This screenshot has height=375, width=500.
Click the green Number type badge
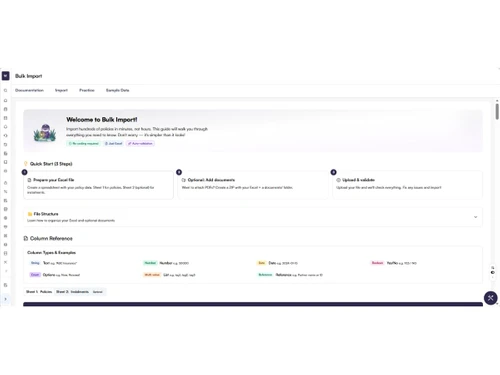tap(150, 263)
